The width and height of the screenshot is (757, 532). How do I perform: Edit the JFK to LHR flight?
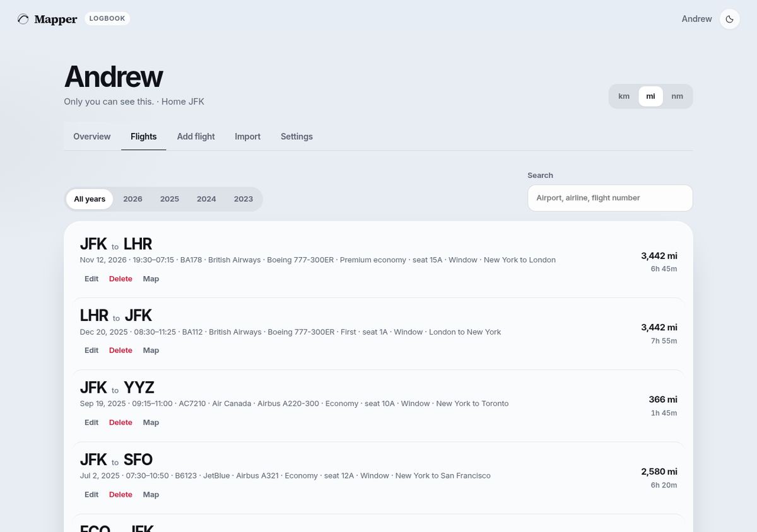tap(91, 279)
